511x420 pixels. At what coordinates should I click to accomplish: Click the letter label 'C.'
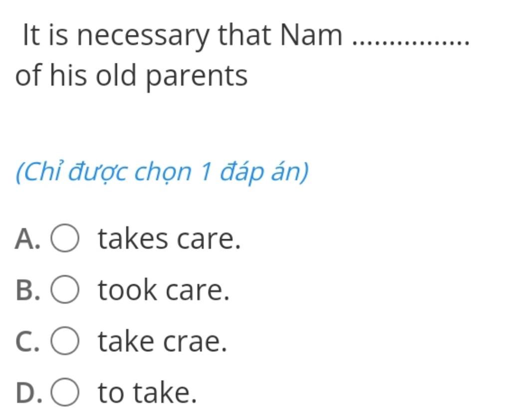click(28, 342)
